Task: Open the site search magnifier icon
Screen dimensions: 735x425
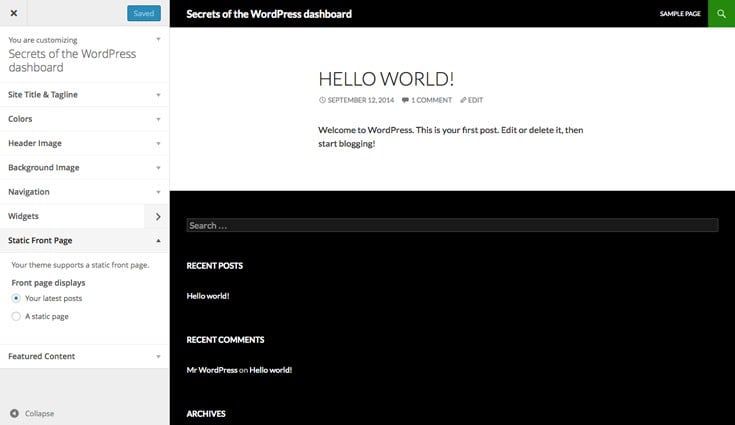Action: coord(721,14)
